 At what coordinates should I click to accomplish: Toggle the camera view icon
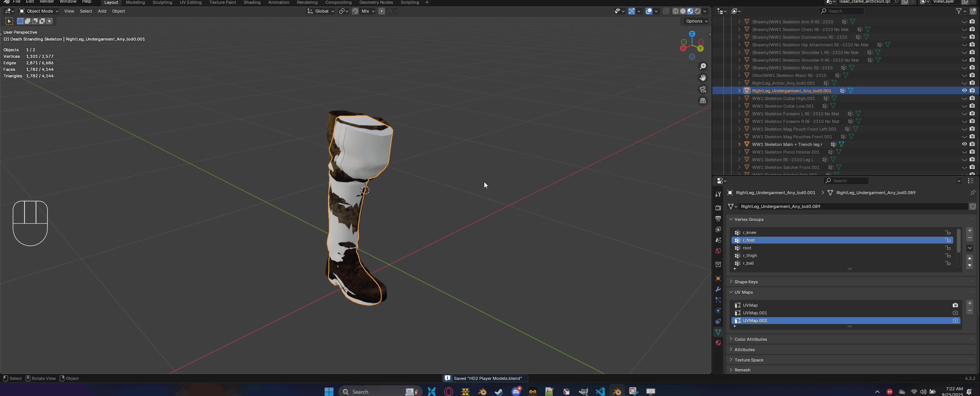click(703, 89)
